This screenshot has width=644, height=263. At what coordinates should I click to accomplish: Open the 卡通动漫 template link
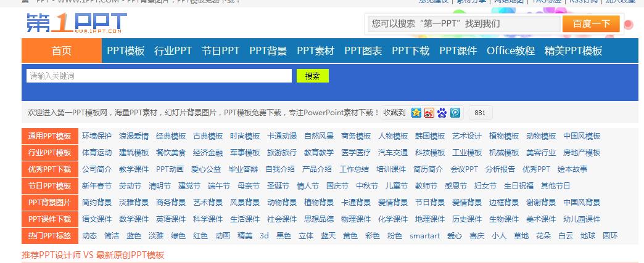[282, 136]
